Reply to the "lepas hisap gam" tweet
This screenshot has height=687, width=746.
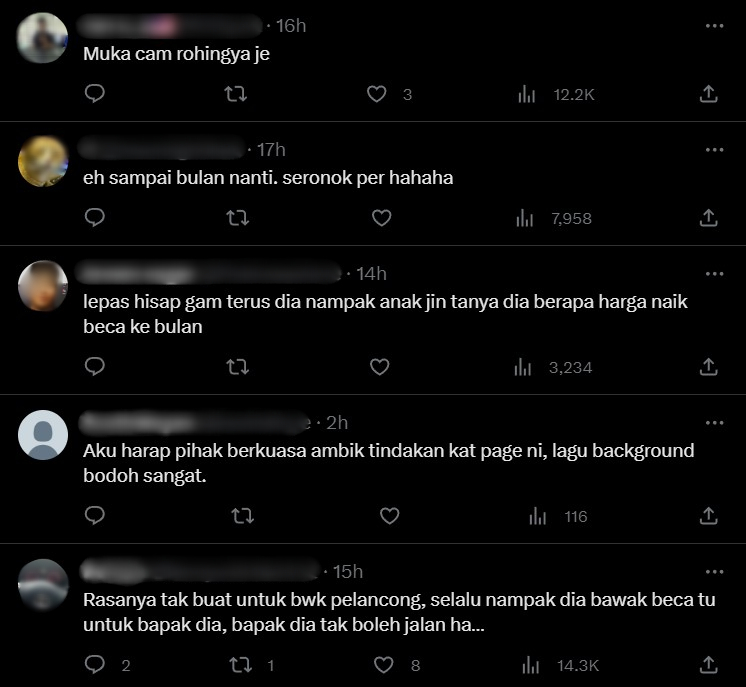pos(95,367)
